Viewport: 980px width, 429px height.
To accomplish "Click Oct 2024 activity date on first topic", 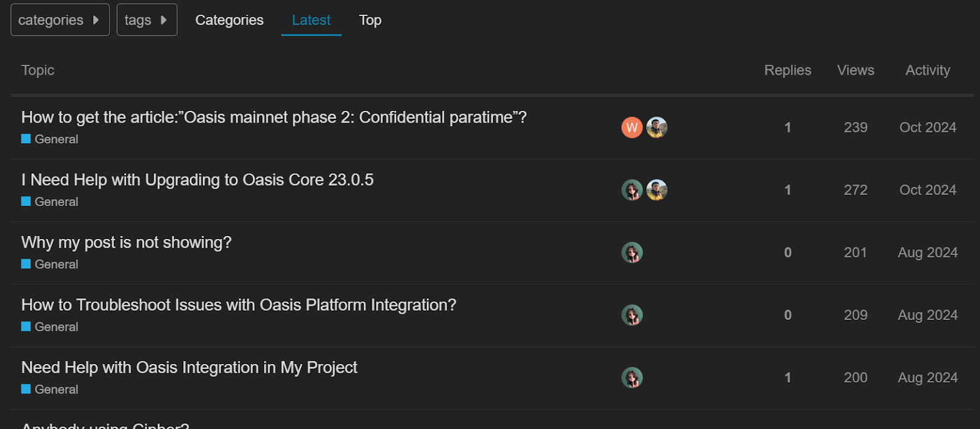I will (x=928, y=127).
